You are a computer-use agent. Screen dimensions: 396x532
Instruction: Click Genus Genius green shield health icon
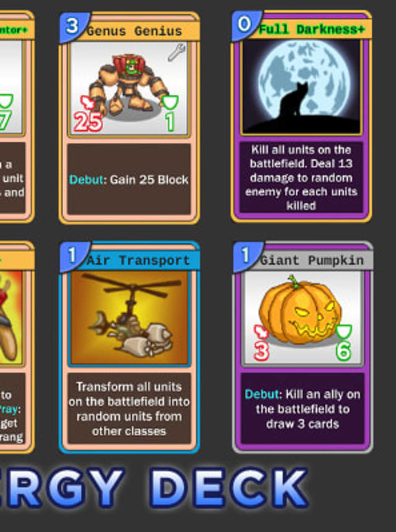170,102
